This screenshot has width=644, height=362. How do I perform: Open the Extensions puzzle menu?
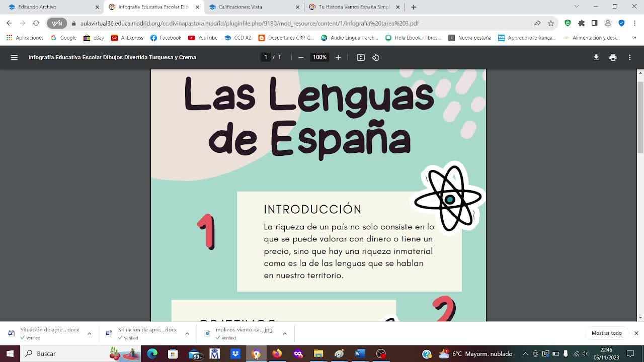point(581,23)
